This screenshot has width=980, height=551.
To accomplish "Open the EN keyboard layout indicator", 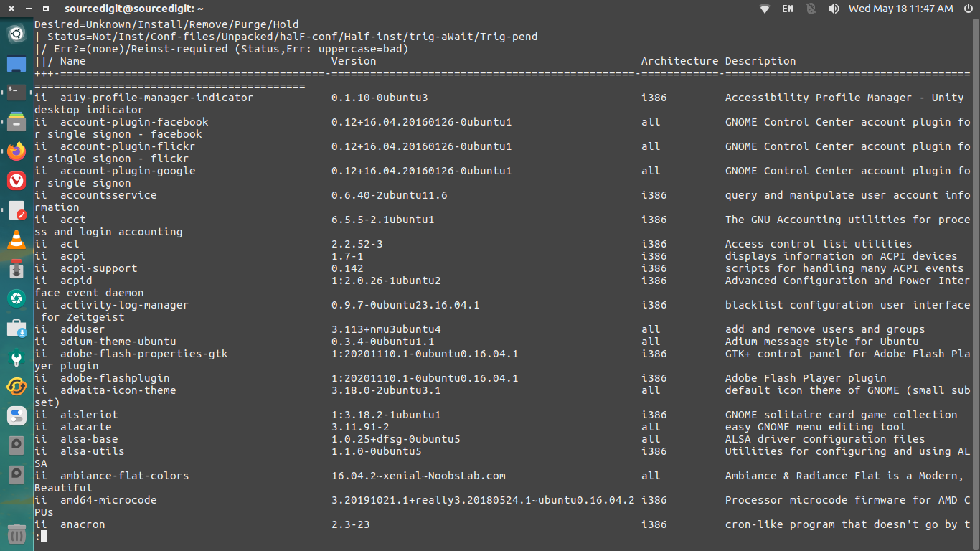I will pos(788,9).
